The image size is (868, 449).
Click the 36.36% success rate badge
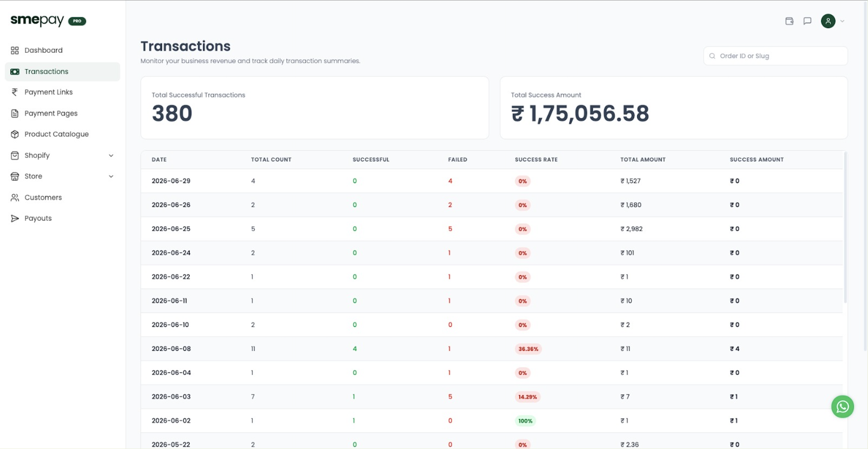pyautogui.click(x=528, y=349)
